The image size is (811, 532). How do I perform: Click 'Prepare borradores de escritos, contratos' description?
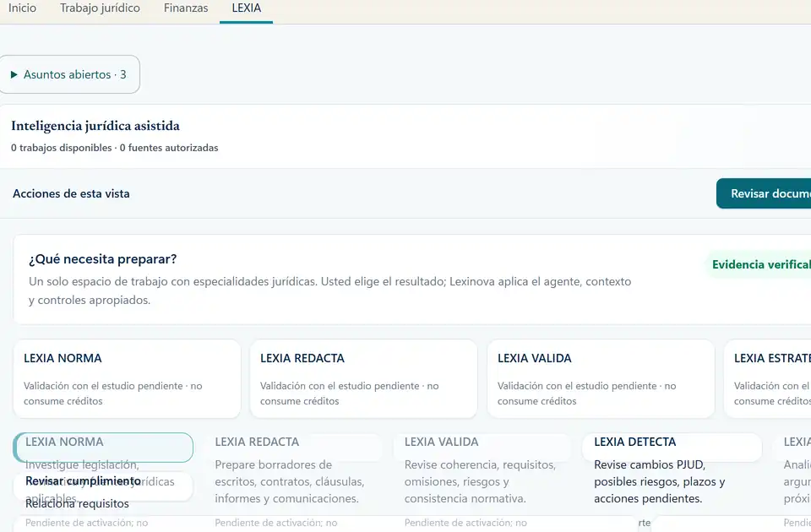290,481
